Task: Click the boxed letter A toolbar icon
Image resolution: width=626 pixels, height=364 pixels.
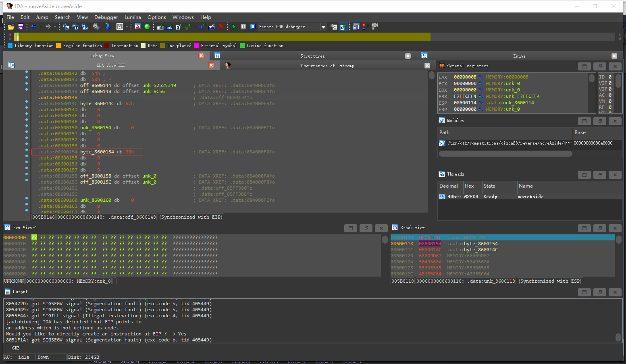Action: 120,27
